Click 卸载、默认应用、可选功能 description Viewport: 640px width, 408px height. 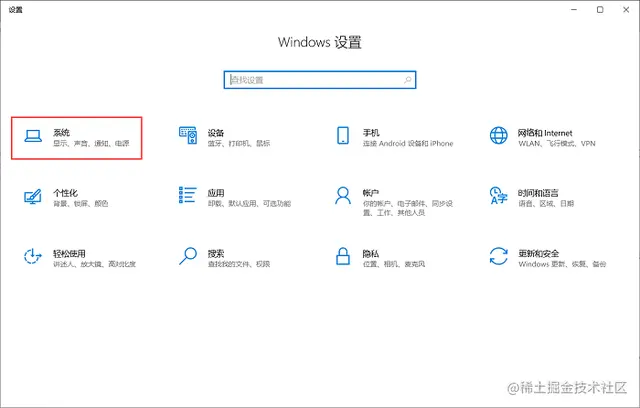(x=249, y=204)
